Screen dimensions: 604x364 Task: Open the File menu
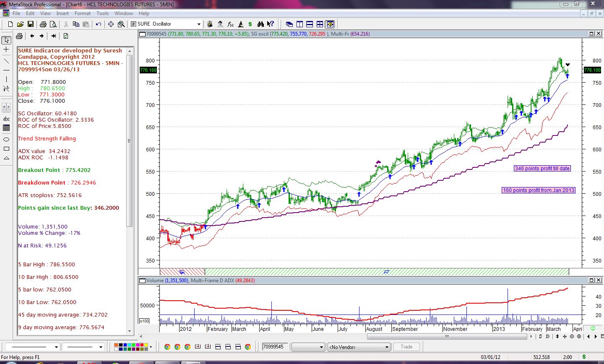pos(16,13)
